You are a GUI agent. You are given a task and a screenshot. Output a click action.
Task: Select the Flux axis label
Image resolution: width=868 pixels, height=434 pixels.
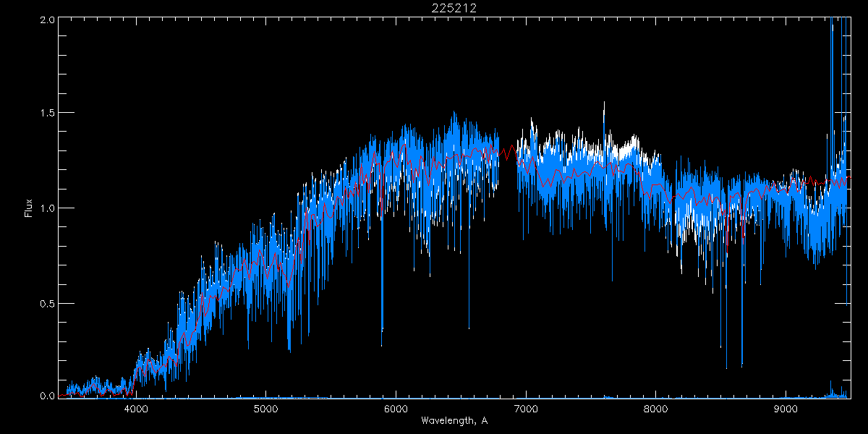(29, 208)
